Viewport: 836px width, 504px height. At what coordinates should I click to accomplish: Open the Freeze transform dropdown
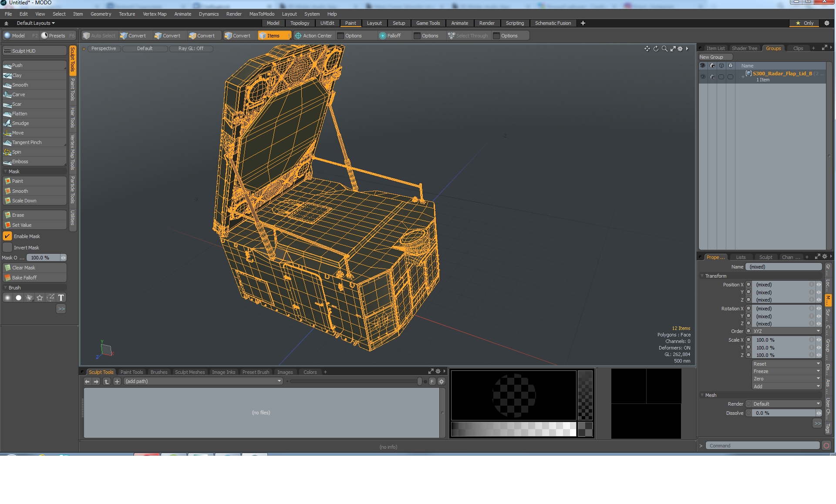pos(787,371)
